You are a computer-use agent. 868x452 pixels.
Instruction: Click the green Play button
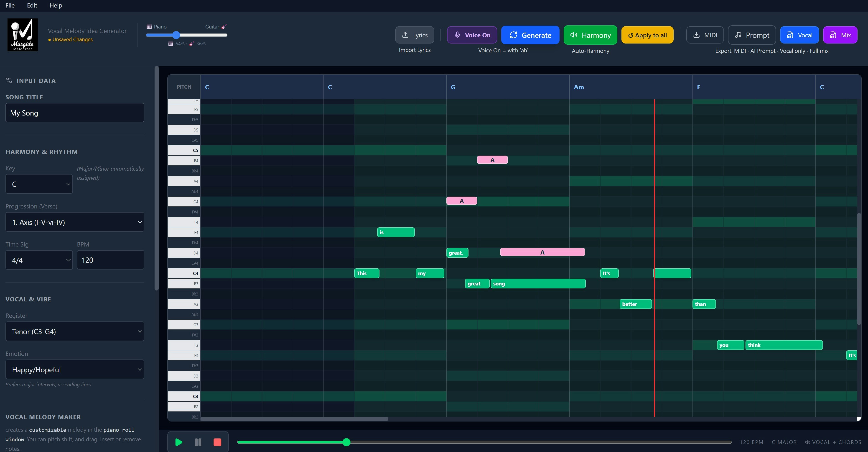click(x=179, y=442)
